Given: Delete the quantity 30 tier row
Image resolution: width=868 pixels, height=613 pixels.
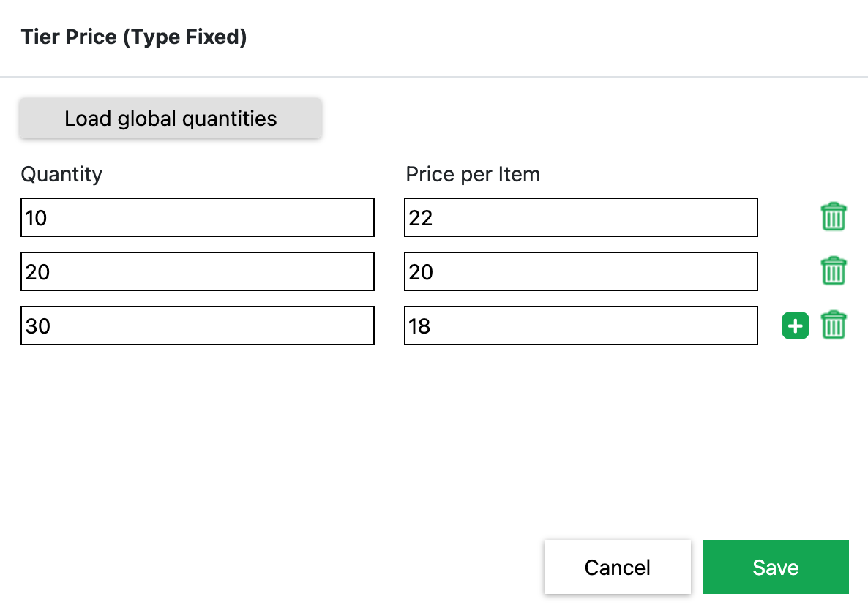Looking at the screenshot, I should pyautogui.click(x=833, y=326).
